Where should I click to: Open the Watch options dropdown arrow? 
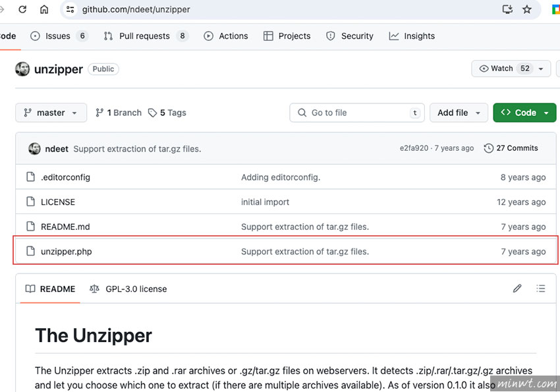pos(541,69)
